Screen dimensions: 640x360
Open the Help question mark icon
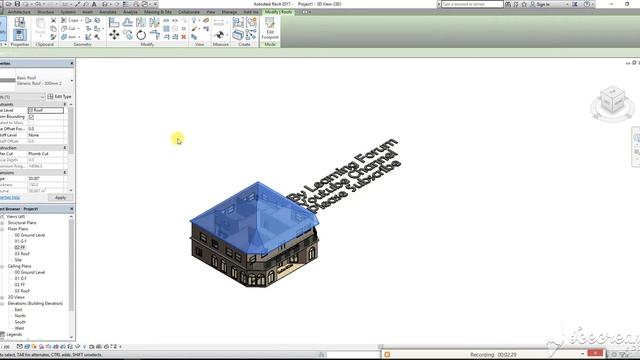pos(587,4)
